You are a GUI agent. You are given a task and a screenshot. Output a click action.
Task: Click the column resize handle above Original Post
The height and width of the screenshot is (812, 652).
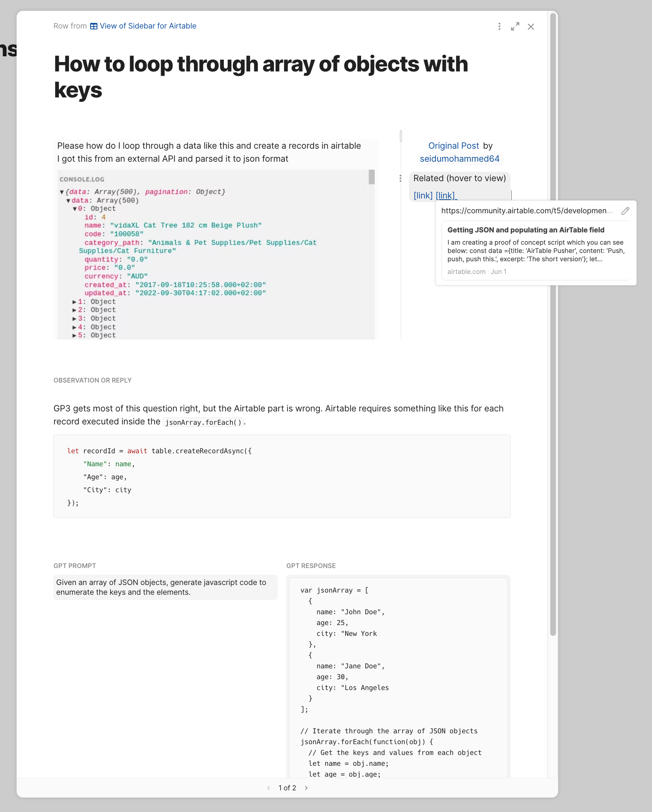[401, 136]
